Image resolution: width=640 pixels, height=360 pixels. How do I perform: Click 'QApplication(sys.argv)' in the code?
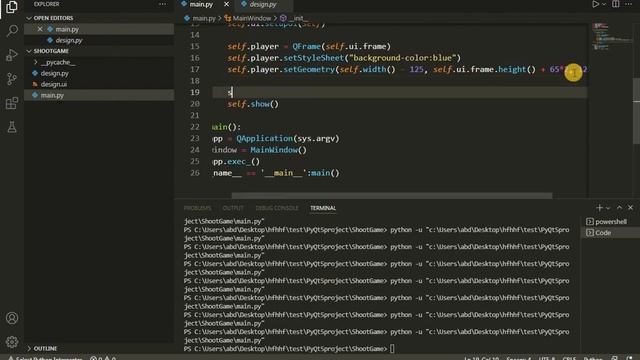point(288,138)
